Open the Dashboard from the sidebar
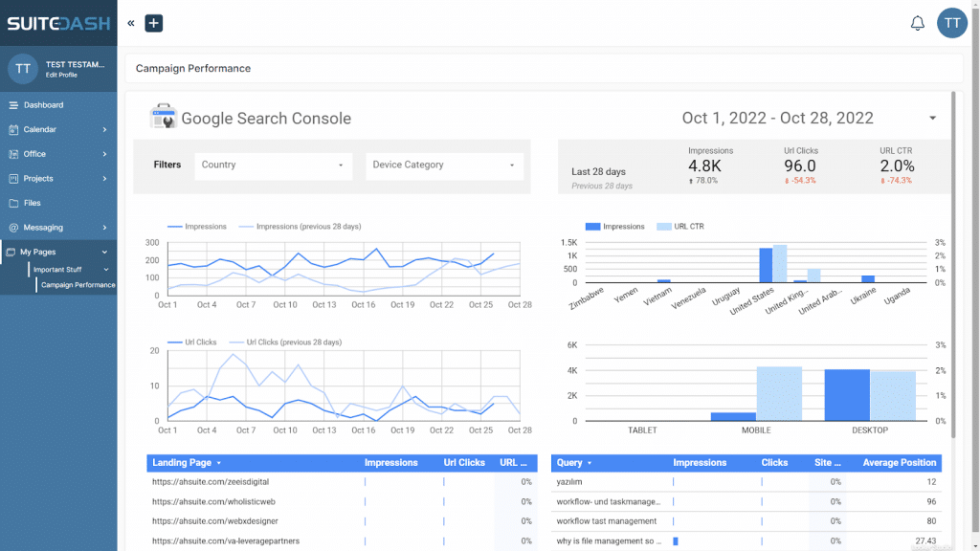980x551 pixels. point(13,105)
